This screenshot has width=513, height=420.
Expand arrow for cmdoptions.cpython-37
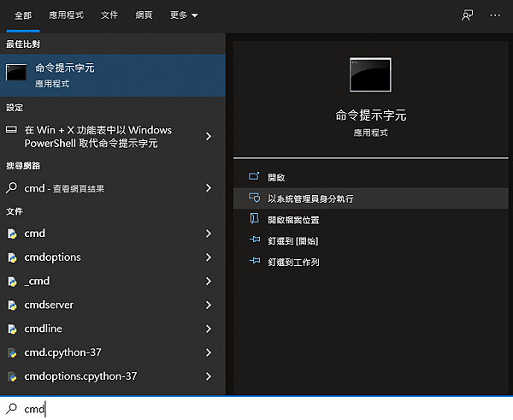tap(209, 376)
